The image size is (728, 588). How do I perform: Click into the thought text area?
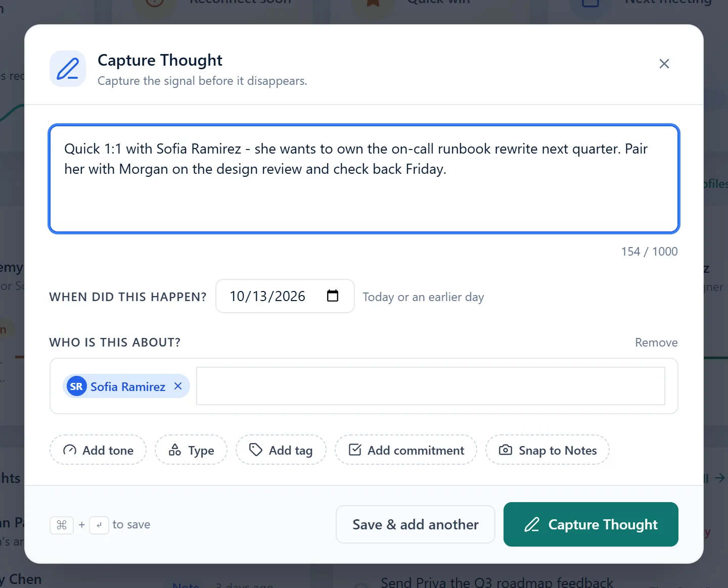(x=364, y=179)
